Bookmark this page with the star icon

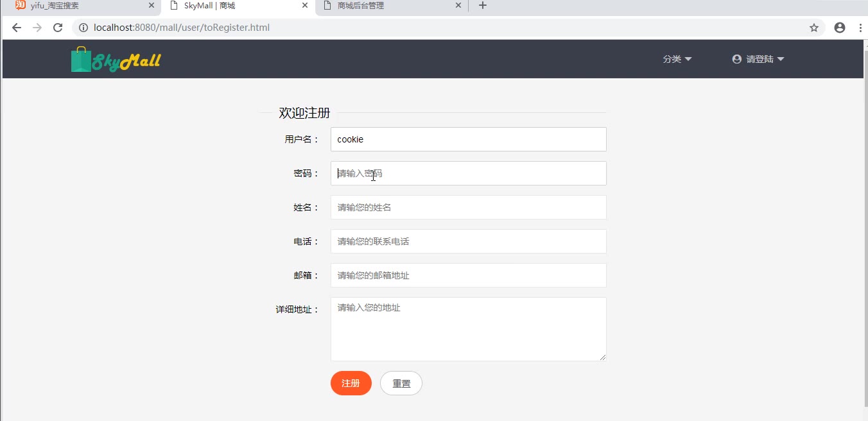(x=814, y=28)
